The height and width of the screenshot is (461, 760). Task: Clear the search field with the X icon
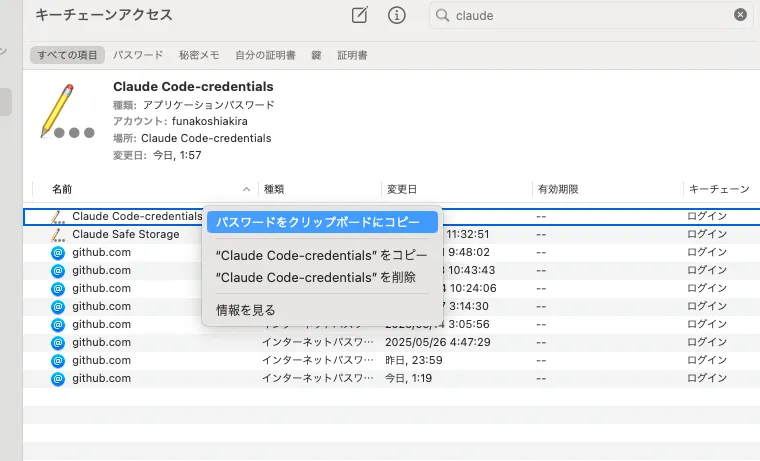click(740, 15)
